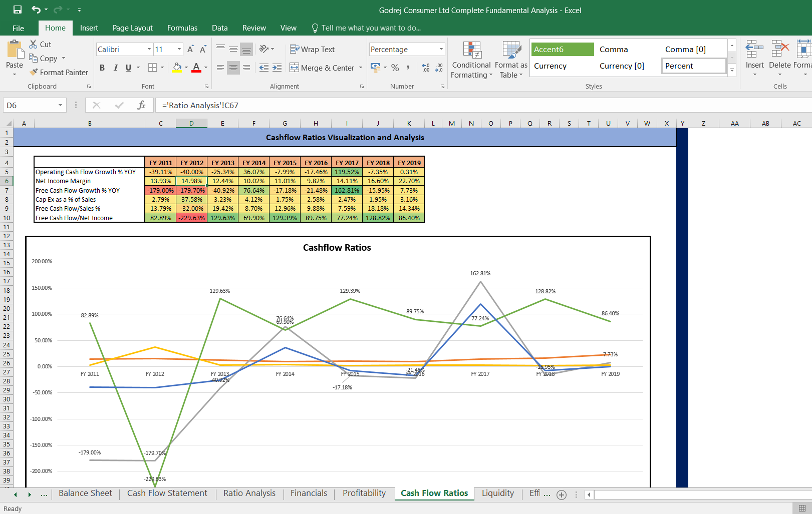The image size is (812, 514).
Task: Open the Ratio Analysis sheet tab
Action: 249,493
